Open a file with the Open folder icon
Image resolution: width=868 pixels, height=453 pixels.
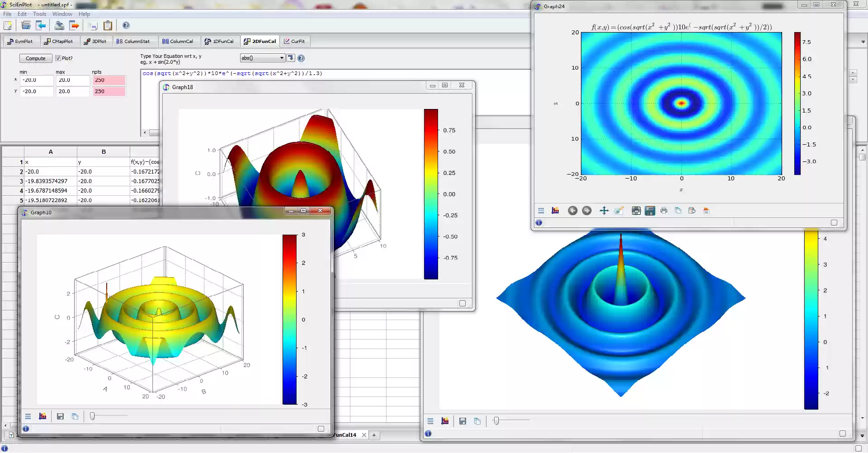pyautogui.click(x=26, y=25)
